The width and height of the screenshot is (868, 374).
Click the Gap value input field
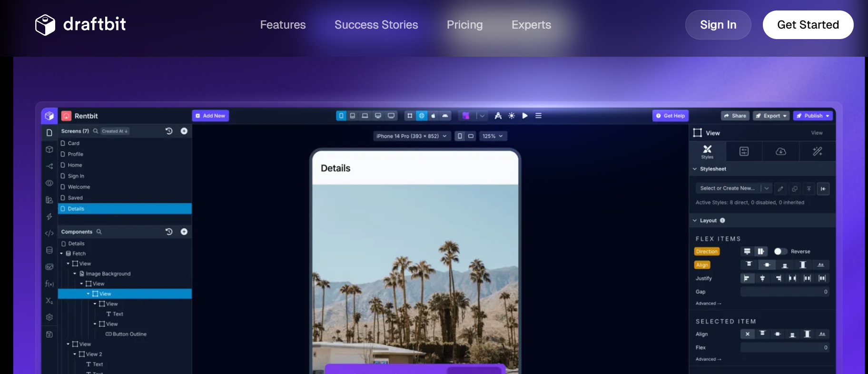point(785,292)
